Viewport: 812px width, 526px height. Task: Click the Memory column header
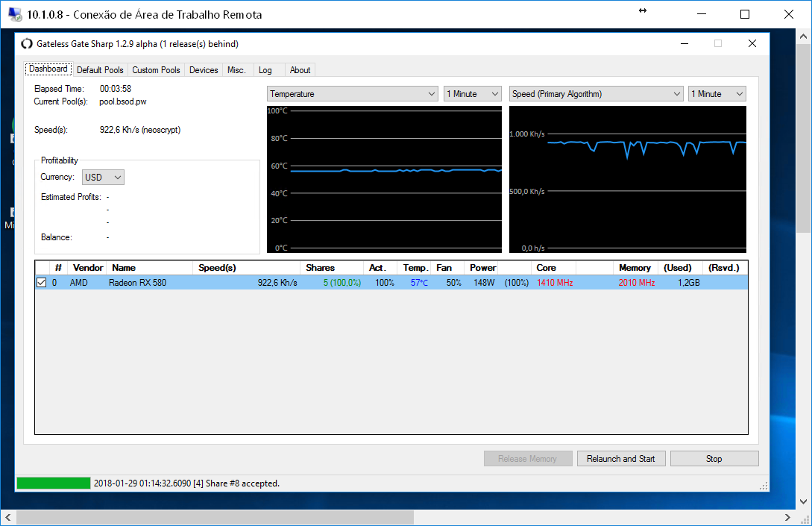coord(635,268)
